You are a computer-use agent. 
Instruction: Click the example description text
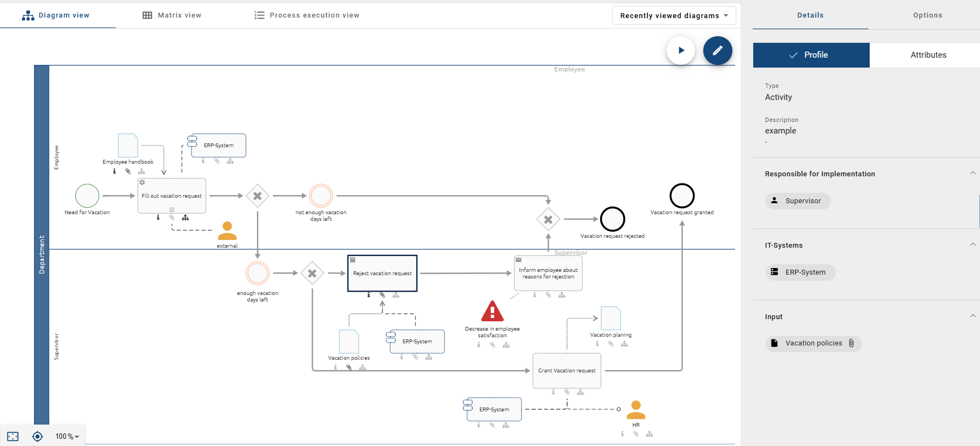(780, 131)
